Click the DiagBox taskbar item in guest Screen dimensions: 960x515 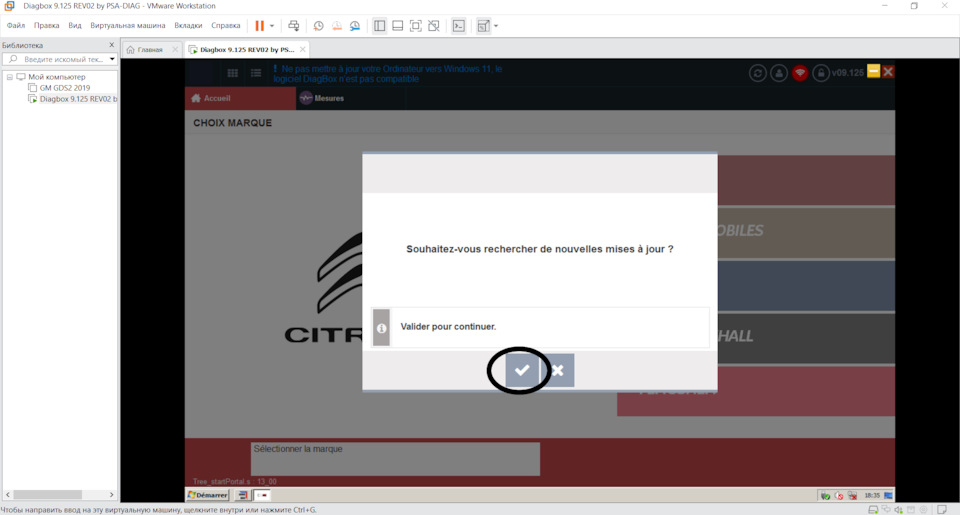[x=262, y=495]
